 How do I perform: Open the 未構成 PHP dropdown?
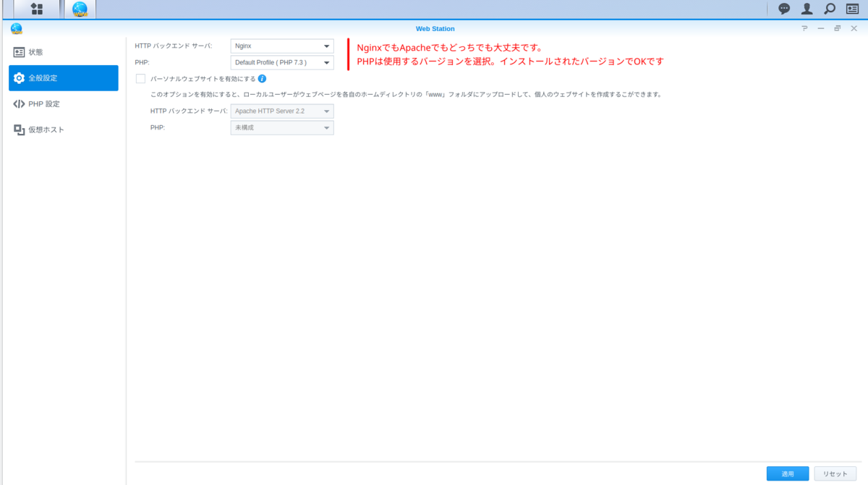[x=282, y=127]
